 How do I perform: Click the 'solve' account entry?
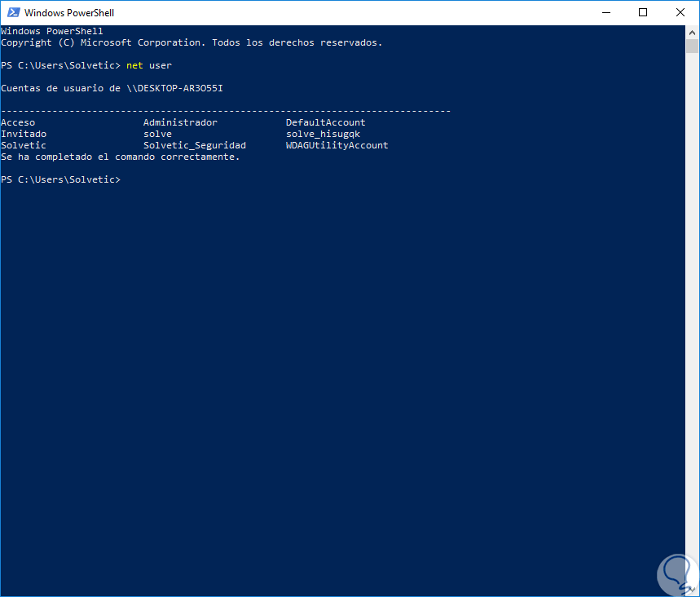point(157,134)
